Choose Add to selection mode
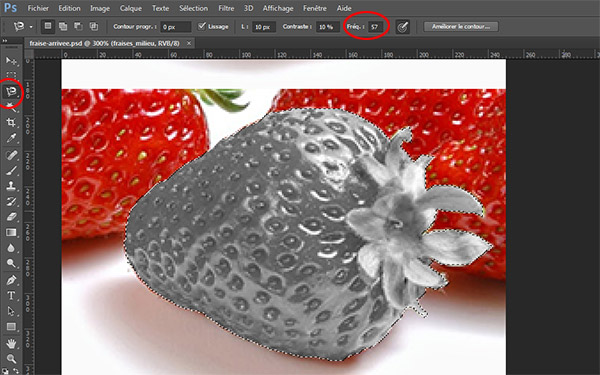The image size is (600, 375). click(63, 26)
